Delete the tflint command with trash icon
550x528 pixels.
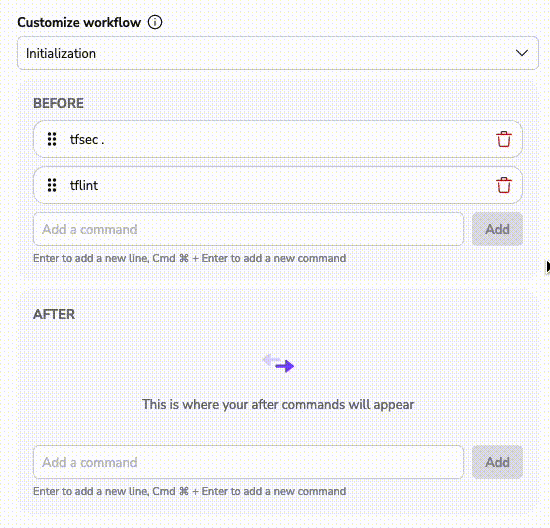tap(504, 185)
